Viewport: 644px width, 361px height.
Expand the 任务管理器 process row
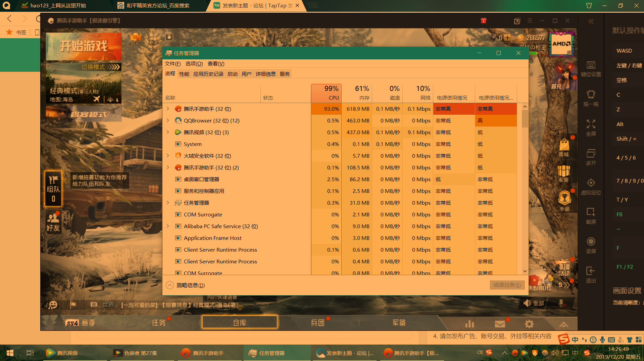(168, 203)
